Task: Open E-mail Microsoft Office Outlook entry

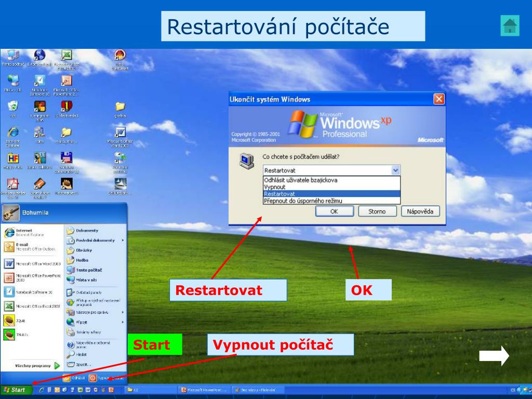Action: coord(30,247)
